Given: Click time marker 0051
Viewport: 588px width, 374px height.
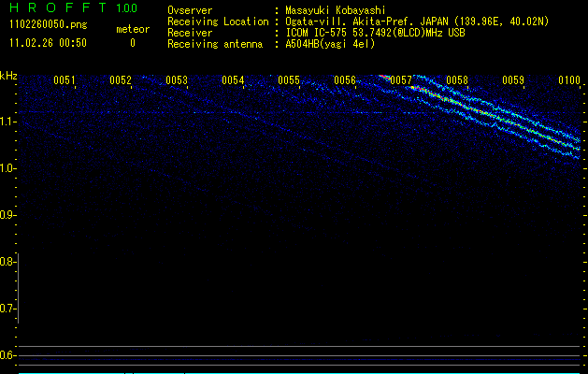Looking at the screenshot, I should coord(65,80).
